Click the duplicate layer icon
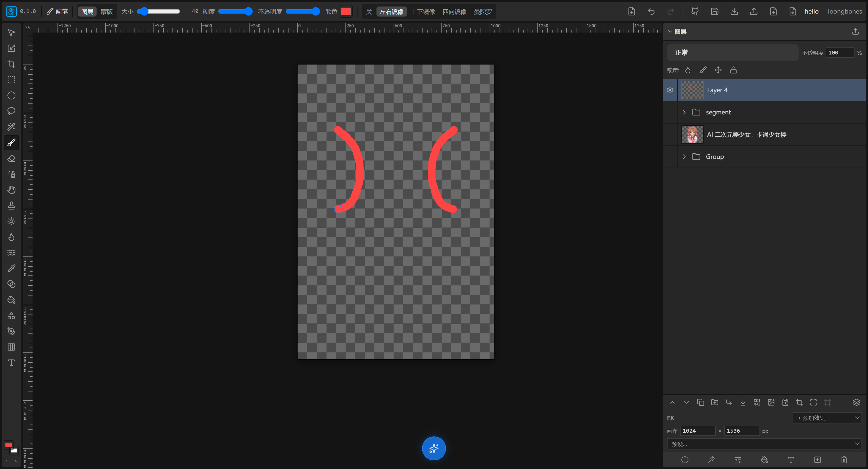 [701, 402]
